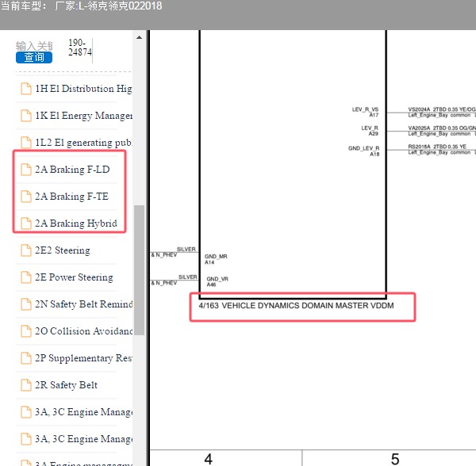Click the keyword input field beside 190-24874
The height and width of the screenshot is (466, 476).
(x=34, y=46)
